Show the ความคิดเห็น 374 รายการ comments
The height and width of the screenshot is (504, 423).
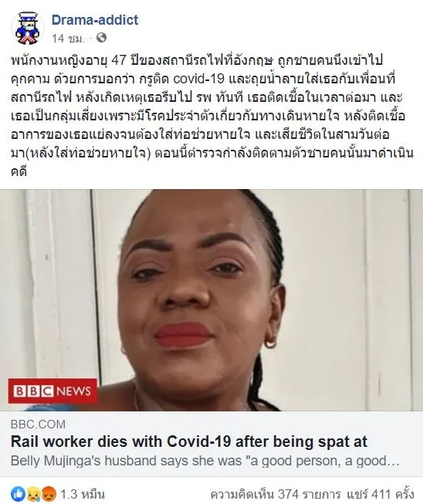pyautogui.click(x=276, y=494)
